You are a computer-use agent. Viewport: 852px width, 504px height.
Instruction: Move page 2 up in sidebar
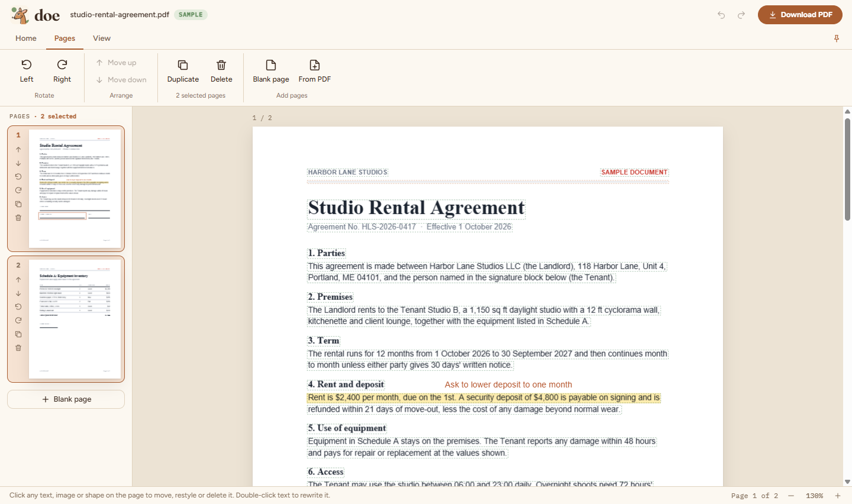[18, 280]
